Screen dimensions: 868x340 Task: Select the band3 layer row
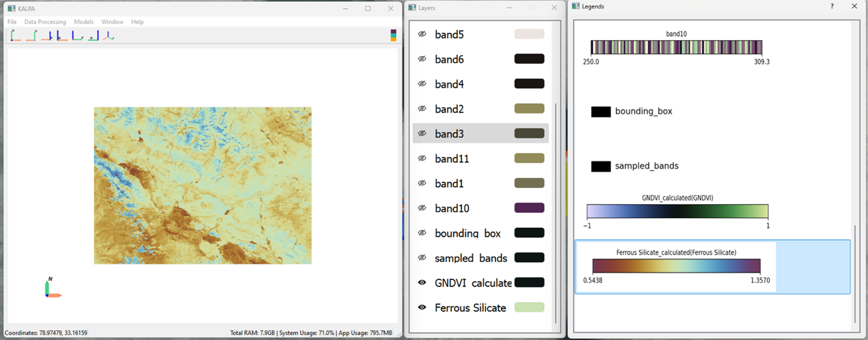481,134
